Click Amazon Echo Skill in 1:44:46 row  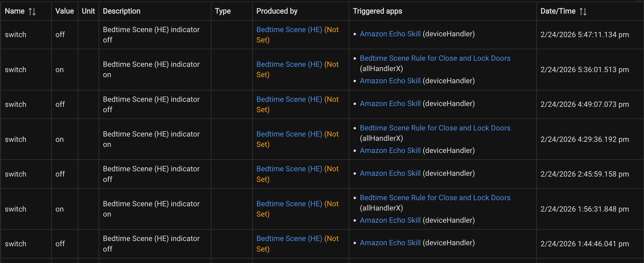tap(390, 243)
